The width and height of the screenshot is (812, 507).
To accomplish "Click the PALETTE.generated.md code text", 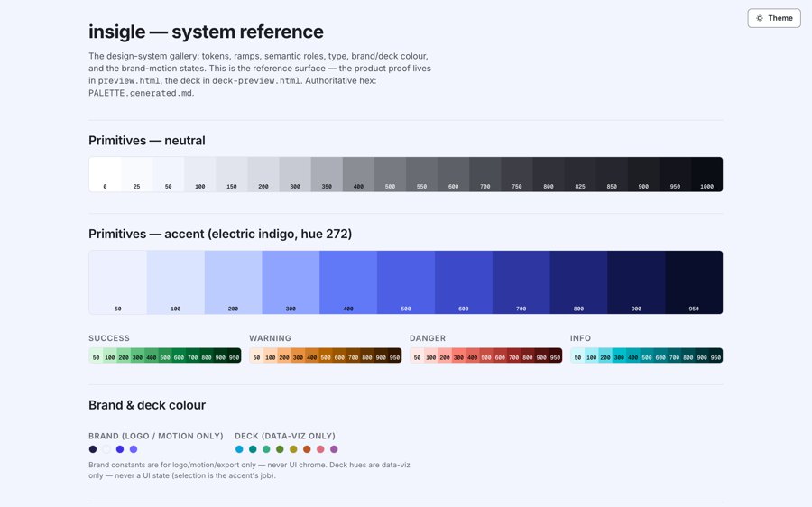I will click(x=141, y=93).
